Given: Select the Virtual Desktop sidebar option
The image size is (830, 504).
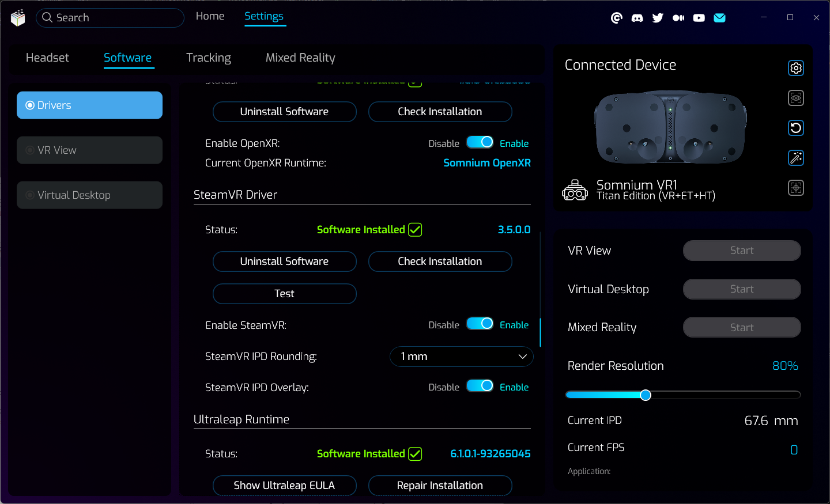Looking at the screenshot, I should [89, 195].
